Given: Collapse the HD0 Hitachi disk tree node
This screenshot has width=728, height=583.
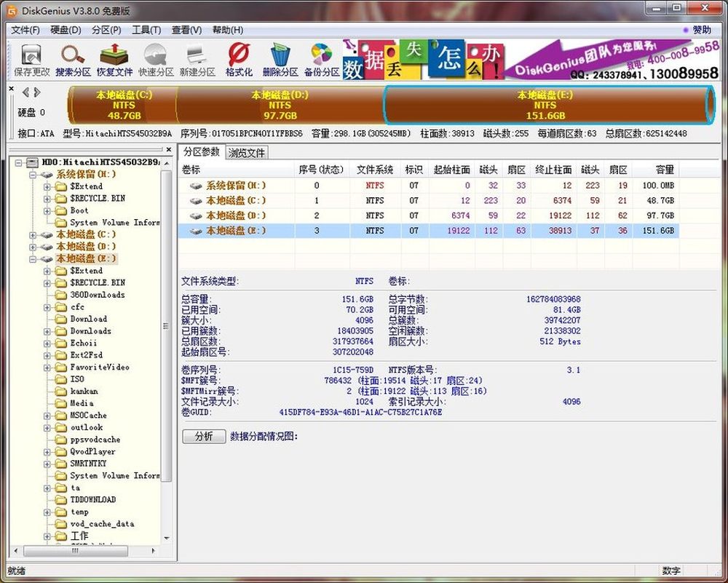Looking at the screenshot, I should pyautogui.click(x=18, y=162).
